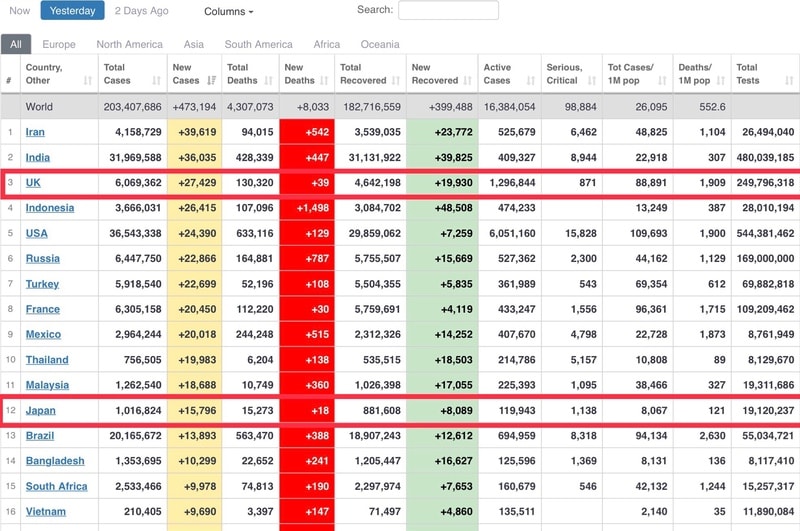Switch to the Now view
Screen dimensions: 800x531
point(19,11)
